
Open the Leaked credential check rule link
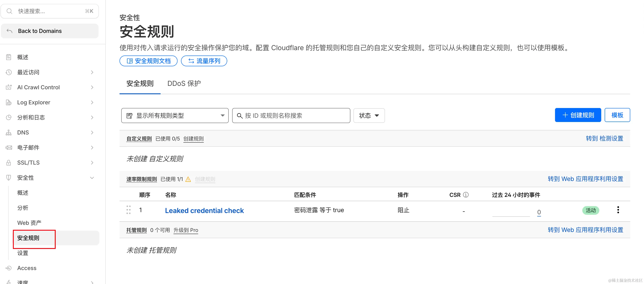click(204, 210)
